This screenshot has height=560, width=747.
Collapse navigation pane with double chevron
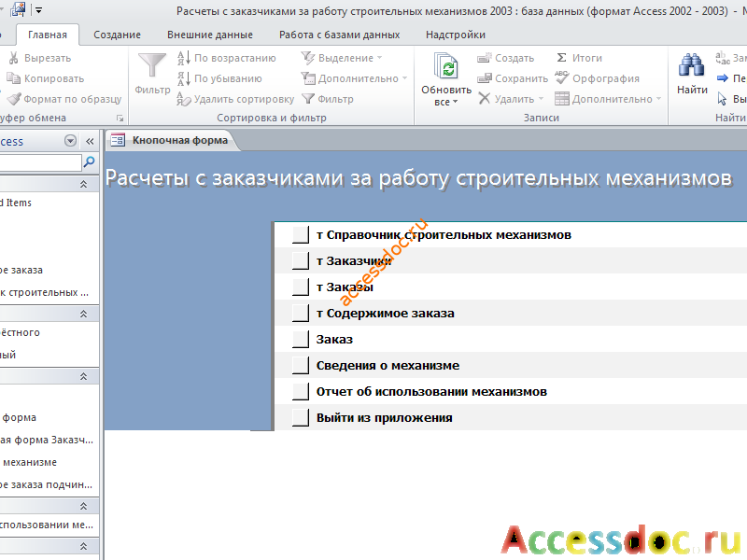tap(90, 141)
